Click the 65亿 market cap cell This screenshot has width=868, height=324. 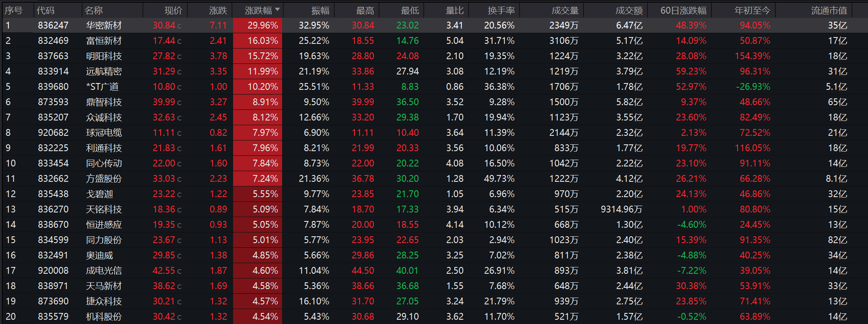pos(838,102)
